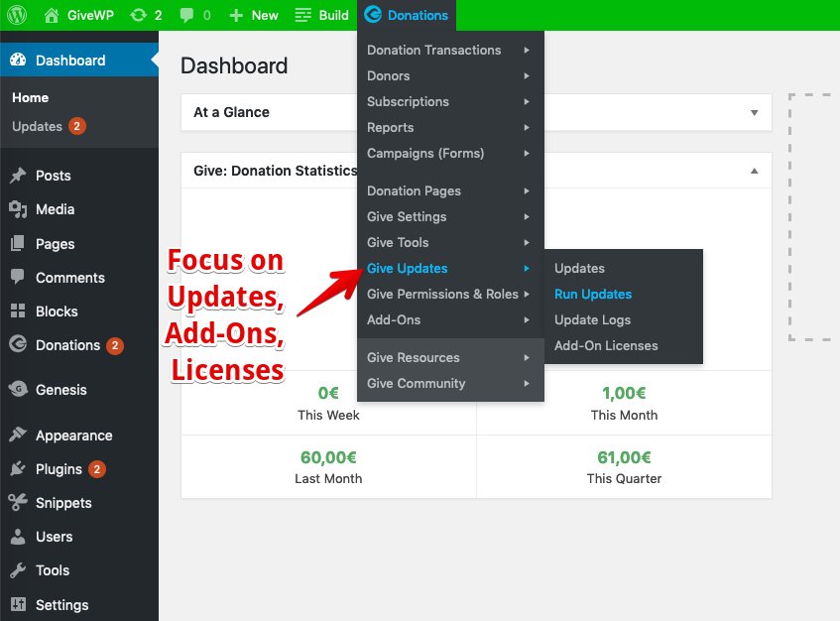Screen dimensions: 840x621
Task: Open the Give Resources menu item
Action: point(450,357)
